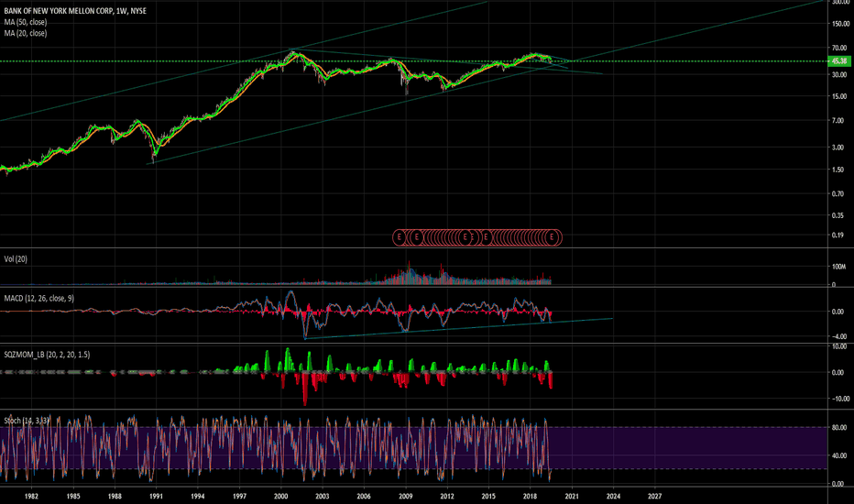The height and width of the screenshot is (504, 854).
Task: Click the green 45.38 current price tag
Action: (839, 61)
